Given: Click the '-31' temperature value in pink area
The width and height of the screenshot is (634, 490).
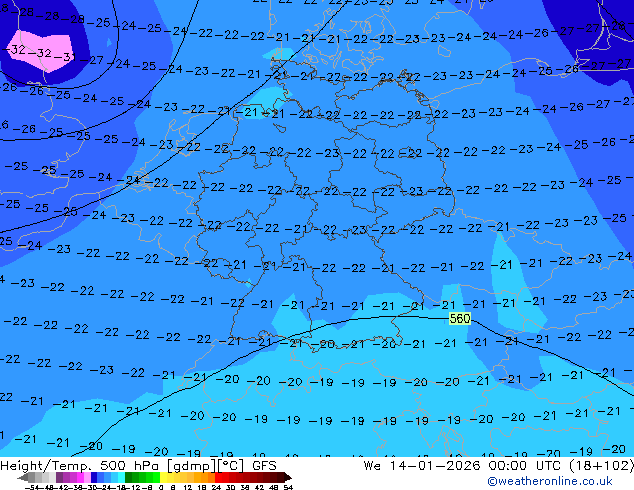Looking at the screenshot, I should pos(64,57).
